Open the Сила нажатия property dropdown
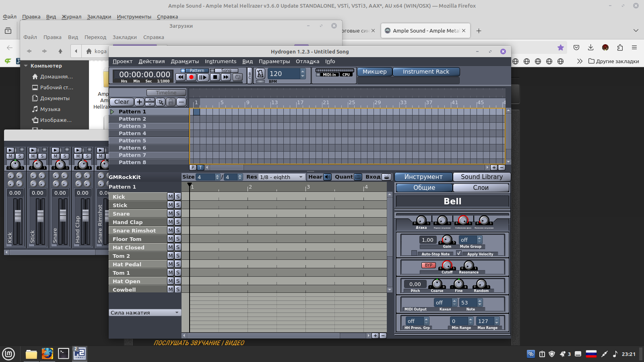Screen dimensions: 644x362 [x=145, y=313]
